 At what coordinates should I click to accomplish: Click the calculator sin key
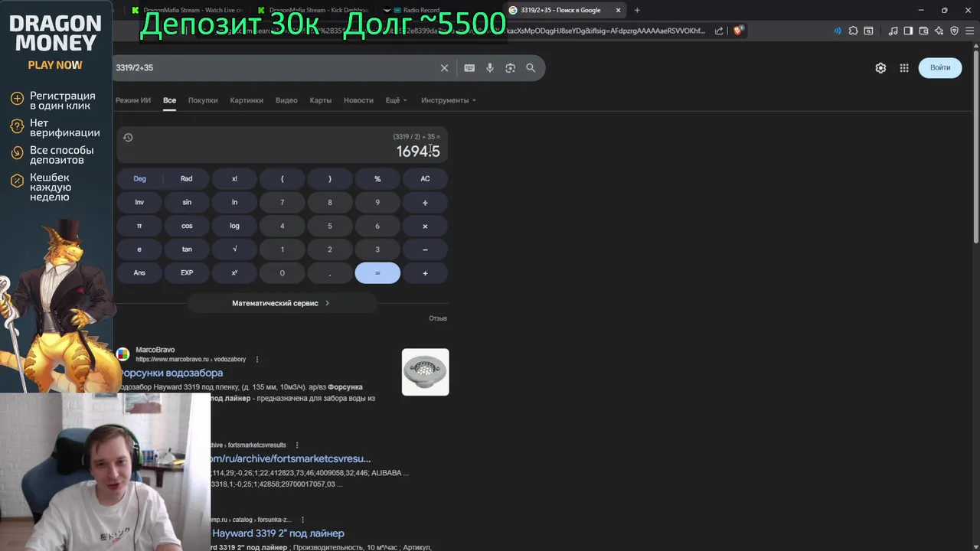click(187, 203)
